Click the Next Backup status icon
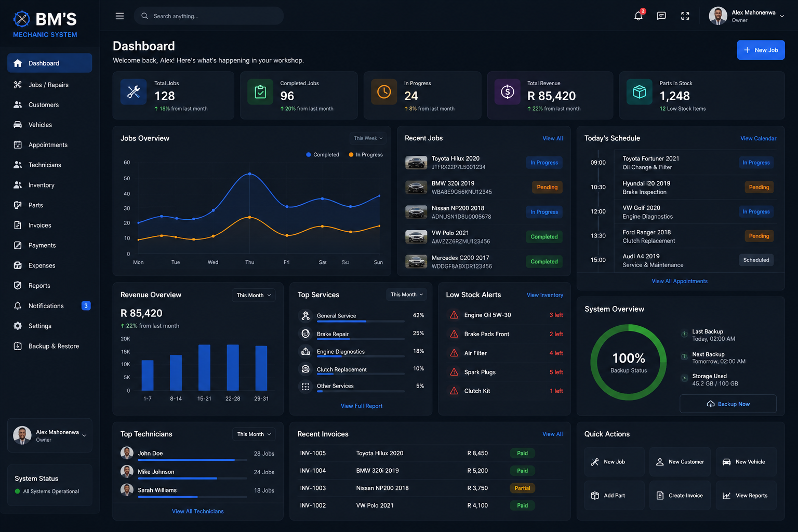The height and width of the screenshot is (532, 798). [684, 356]
